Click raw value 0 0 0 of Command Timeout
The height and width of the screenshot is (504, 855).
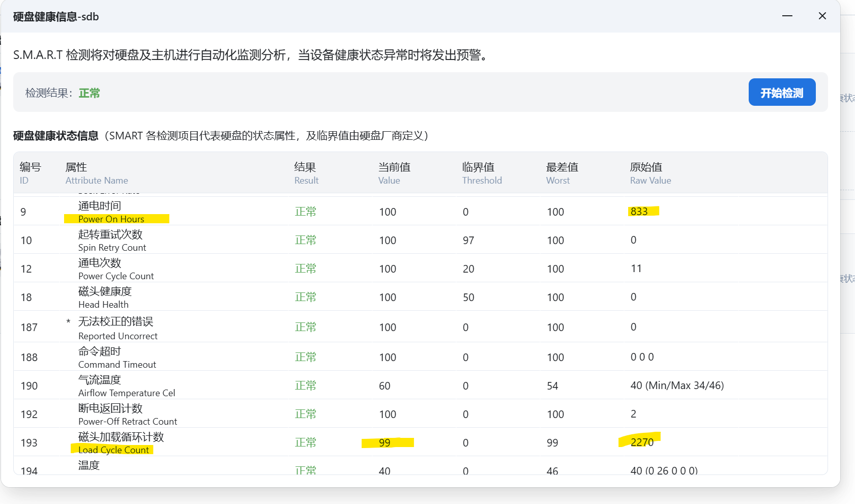point(642,357)
